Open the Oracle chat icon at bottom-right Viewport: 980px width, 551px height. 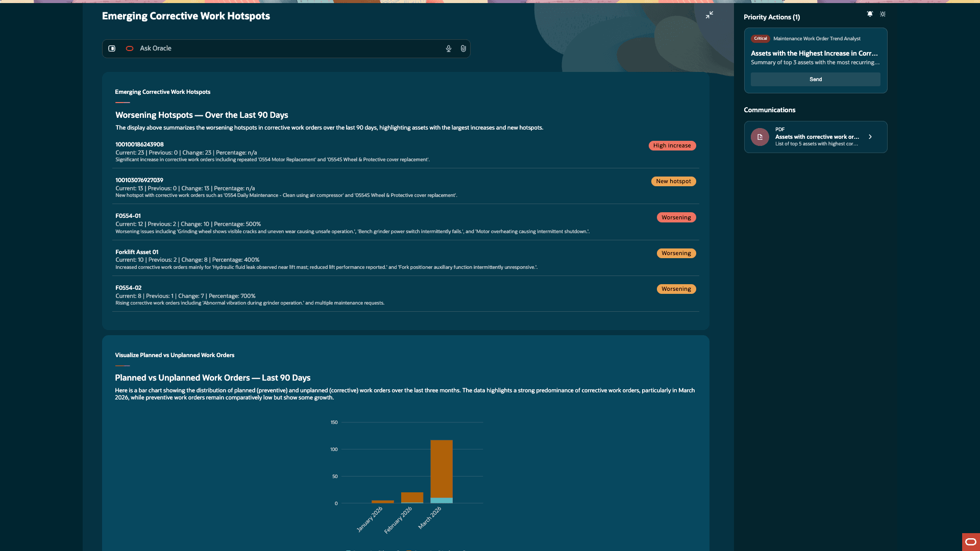[970, 542]
